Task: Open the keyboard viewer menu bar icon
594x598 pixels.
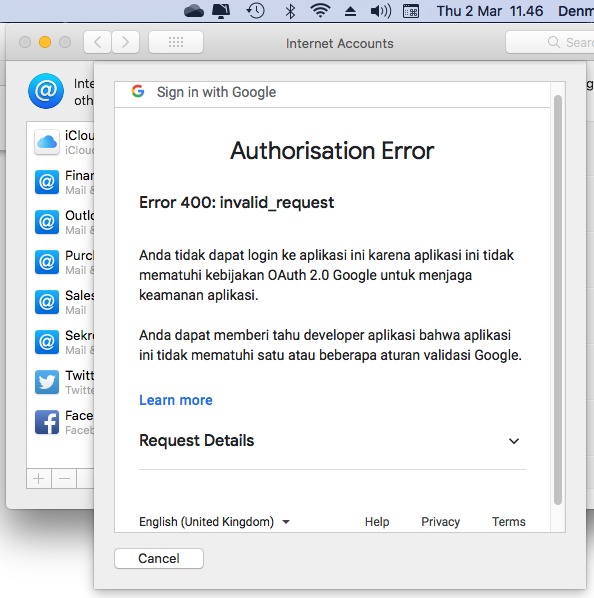Action: (x=411, y=11)
